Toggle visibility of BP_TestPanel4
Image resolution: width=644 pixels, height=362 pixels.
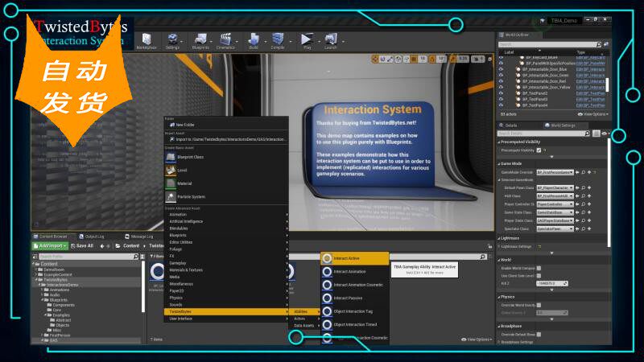501,105
